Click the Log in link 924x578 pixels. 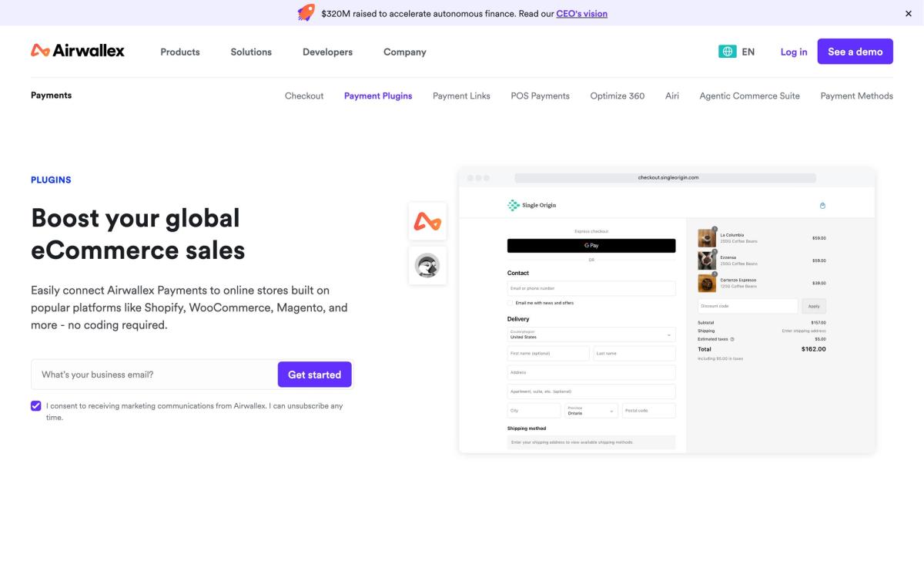(x=794, y=52)
